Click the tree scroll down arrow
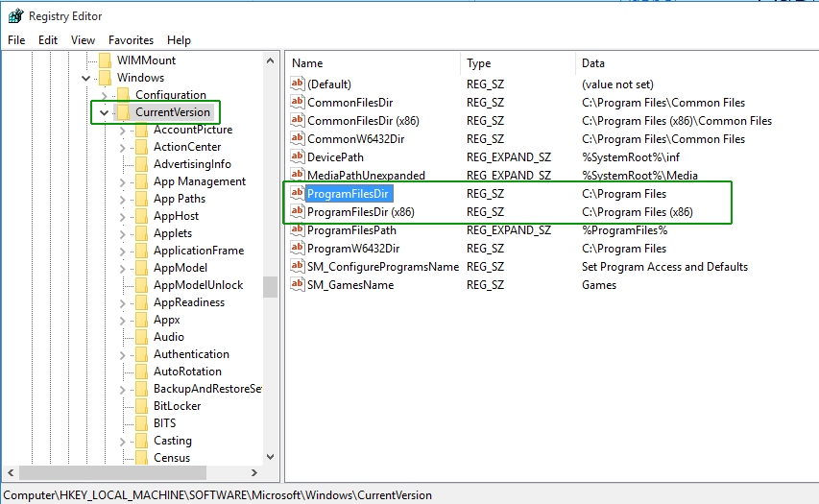Screen dimensions: 819x504 coord(270,457)
